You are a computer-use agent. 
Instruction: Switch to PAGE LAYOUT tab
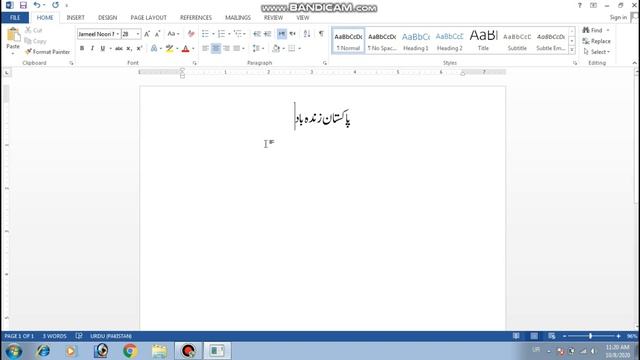tap(149, 18)
